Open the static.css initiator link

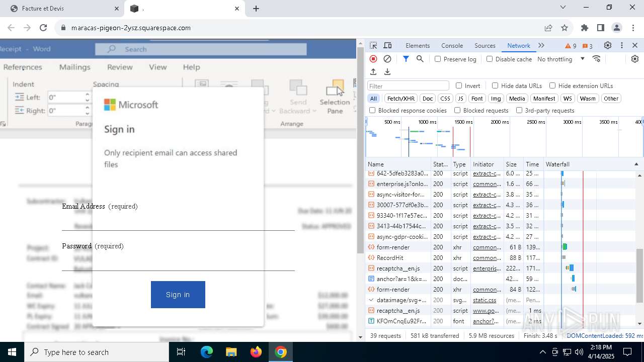[485, 300]
